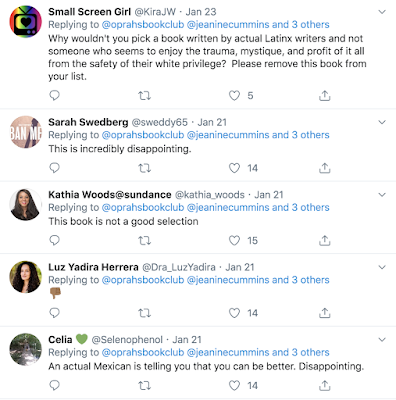
Task: Share Luz Yadira Herrera's tweet
Action: pos(324,313)
